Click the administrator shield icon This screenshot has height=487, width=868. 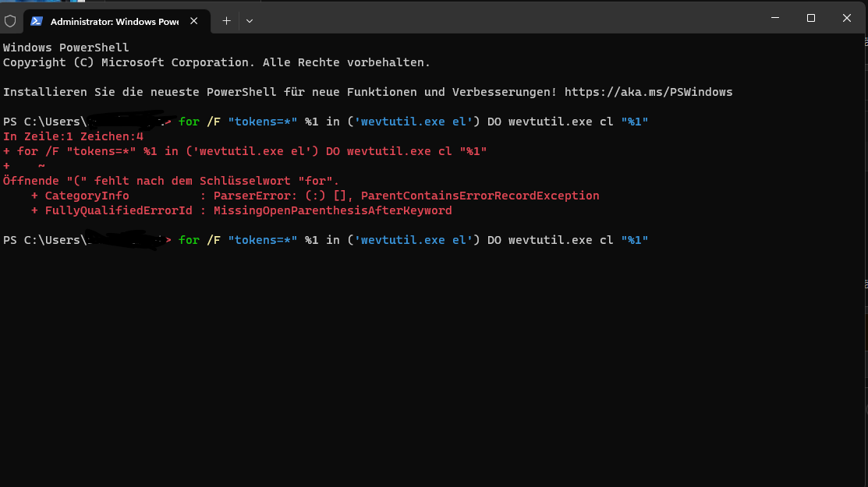tap(10, 21)
